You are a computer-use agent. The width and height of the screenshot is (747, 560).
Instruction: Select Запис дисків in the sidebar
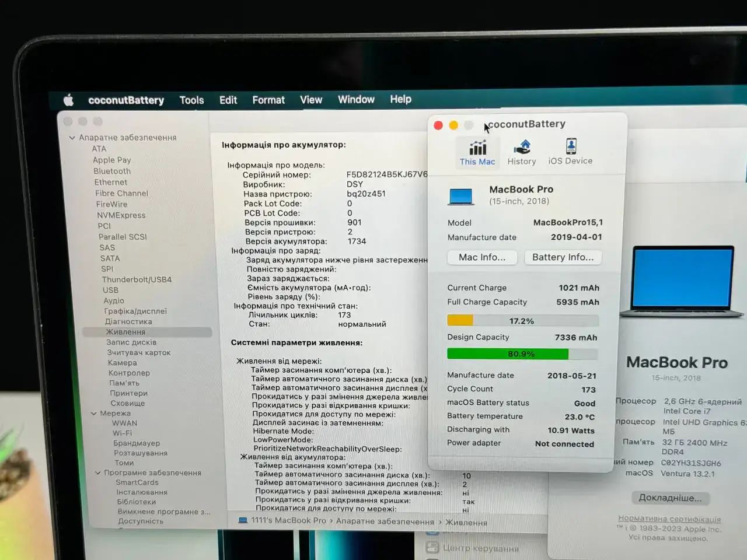point(131,342)
